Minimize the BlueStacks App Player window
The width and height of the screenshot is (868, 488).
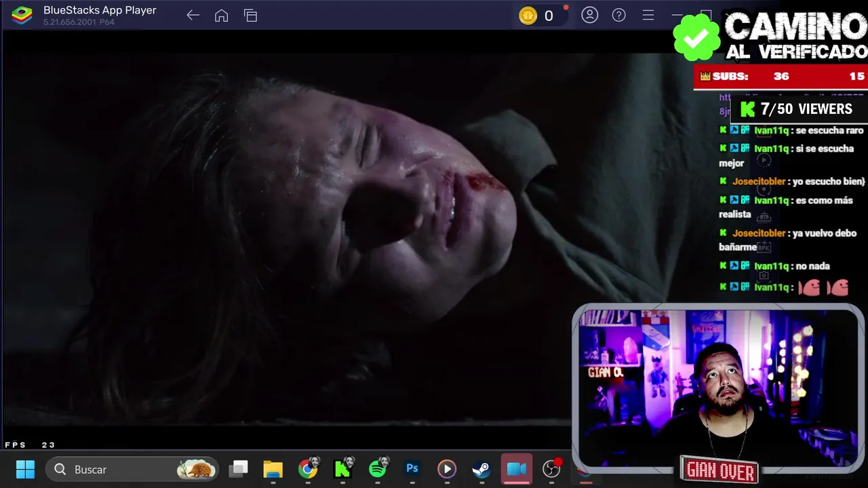677,15
